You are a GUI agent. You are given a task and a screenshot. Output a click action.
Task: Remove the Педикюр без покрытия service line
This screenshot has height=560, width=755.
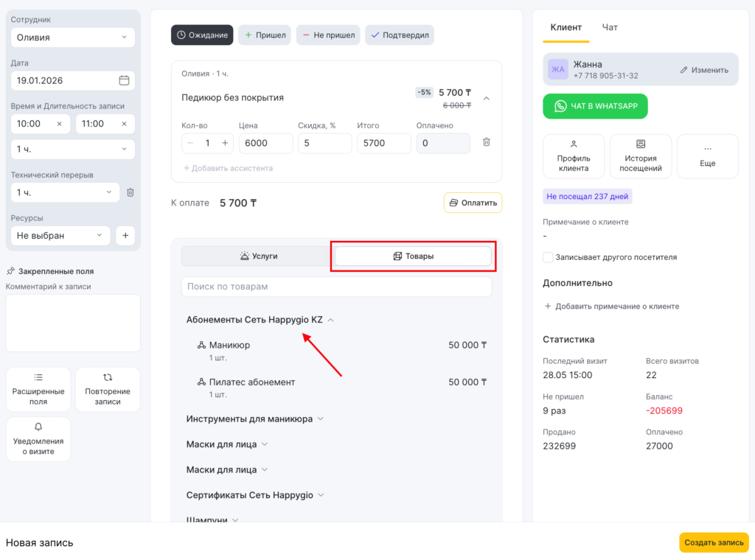tap(486, 142)
